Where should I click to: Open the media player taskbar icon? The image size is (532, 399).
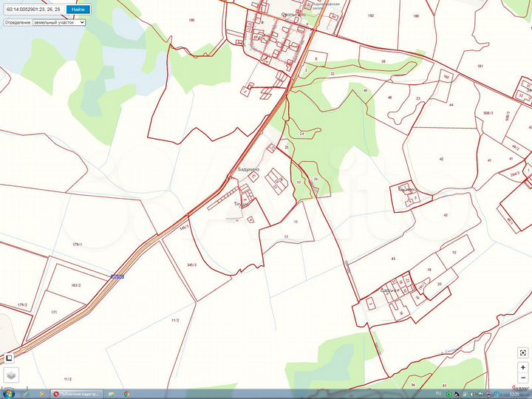tap(42, 394)
